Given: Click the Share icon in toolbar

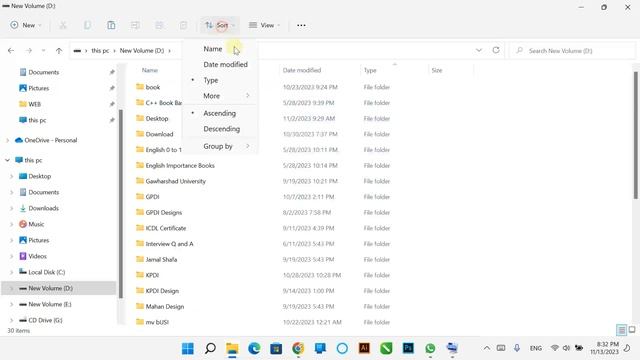Looking at the screenshot, I should (159, 25).
